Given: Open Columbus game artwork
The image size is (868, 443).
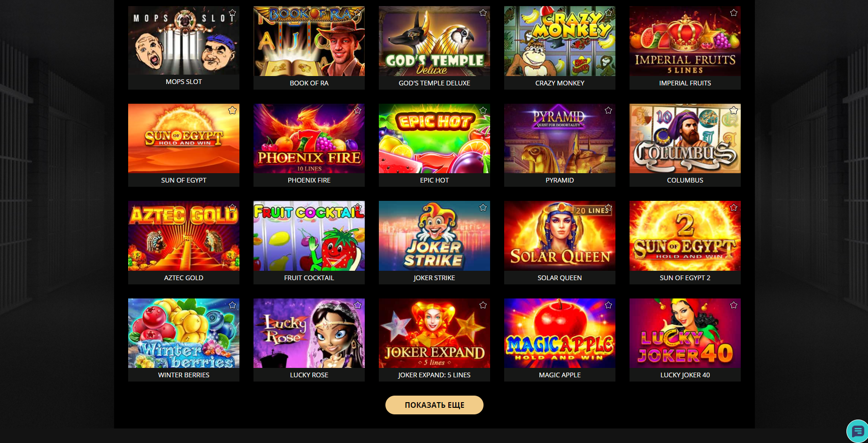Looking at the screenshot, I should (x=685, y=138).
